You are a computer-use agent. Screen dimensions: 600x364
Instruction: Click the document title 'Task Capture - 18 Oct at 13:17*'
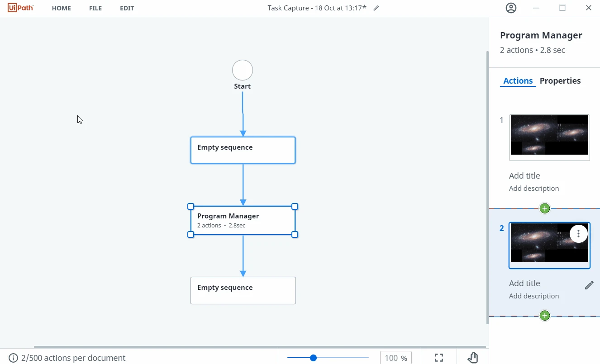(x=317, y=8)
